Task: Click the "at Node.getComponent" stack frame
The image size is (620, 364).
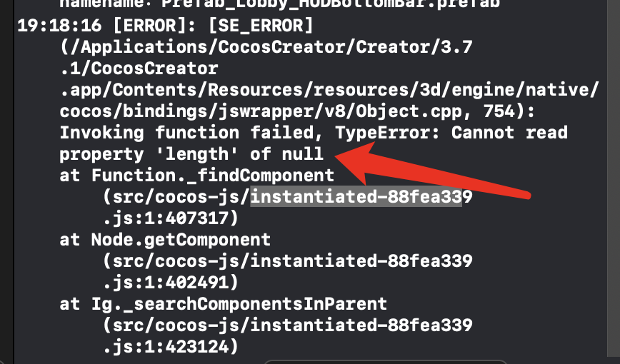Action: [165, 238]
